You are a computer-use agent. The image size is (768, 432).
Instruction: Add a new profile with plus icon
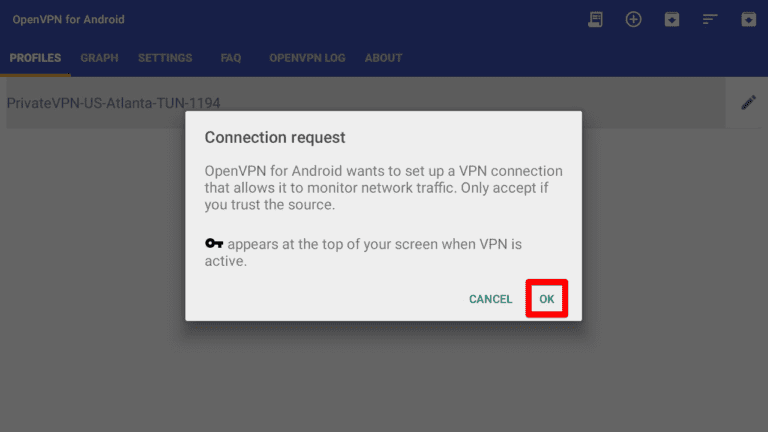coord(633,20)
